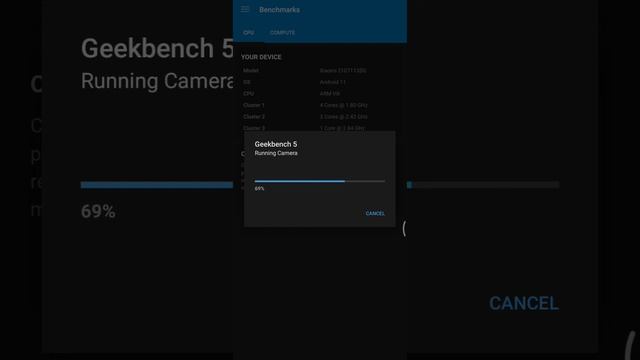Click the 'Android 11' OS value
This screenshot has width=640, height=360.
(x=333, y=82)
